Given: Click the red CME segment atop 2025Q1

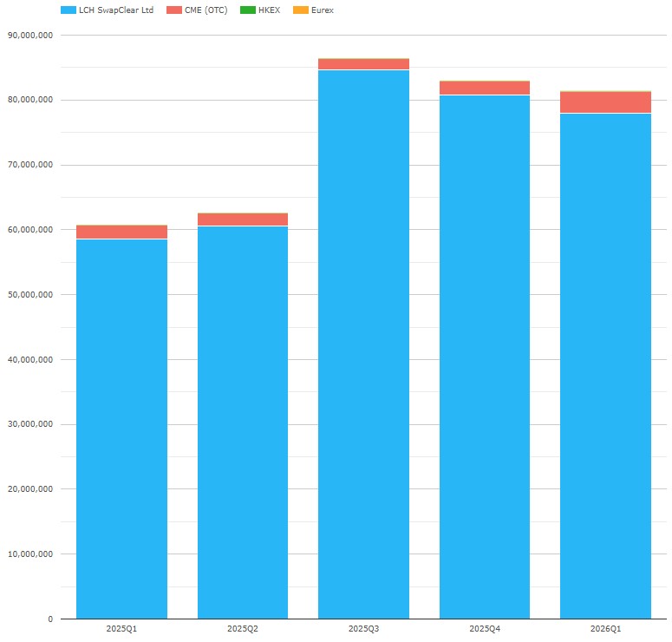Looking at the screenshot, I should tap(121, 232).
